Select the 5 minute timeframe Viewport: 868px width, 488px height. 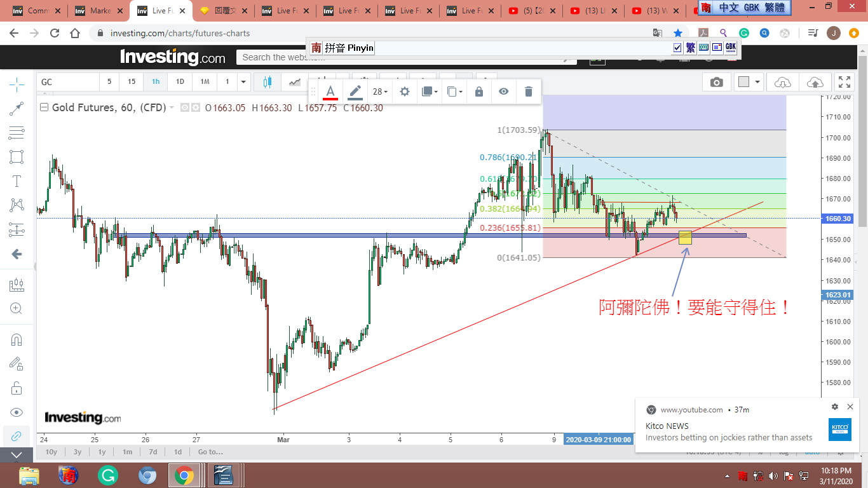point(109,82)
